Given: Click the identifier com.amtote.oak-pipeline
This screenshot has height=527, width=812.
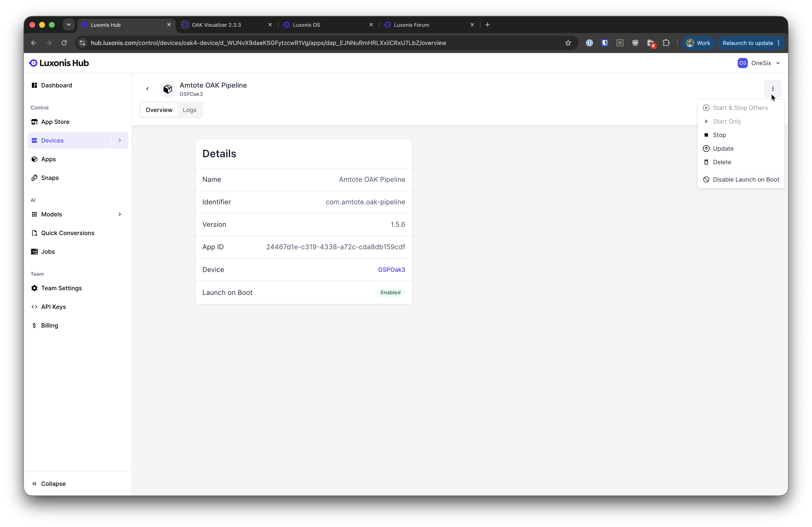Looking at the screenshot, I should (x=365, y=202).
